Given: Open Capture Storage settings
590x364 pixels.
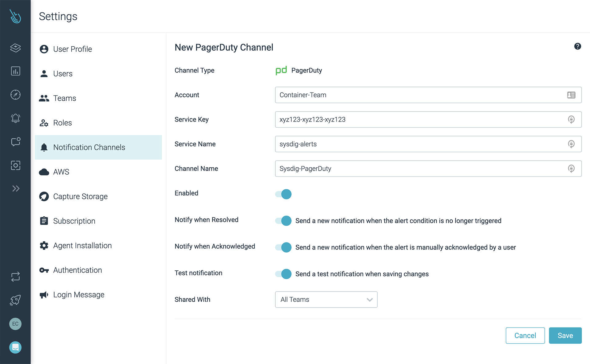Looking at the screenshot, I should (98, 196).
